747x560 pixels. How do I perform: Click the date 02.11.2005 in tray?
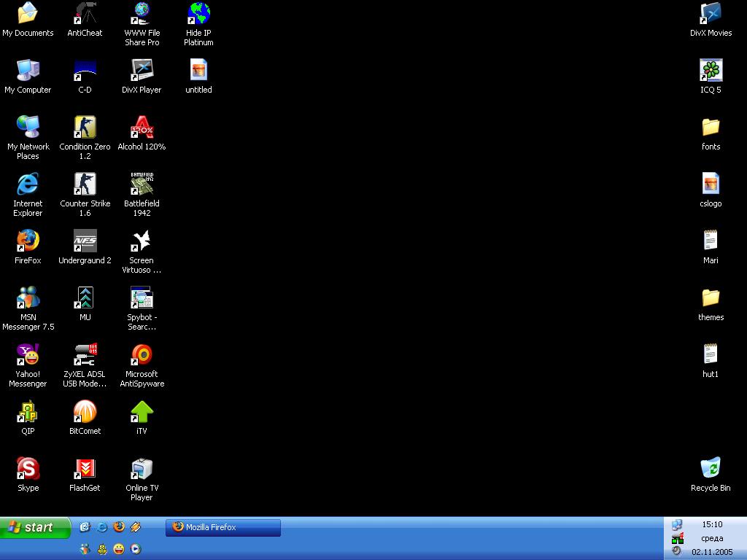click(712, 553)
